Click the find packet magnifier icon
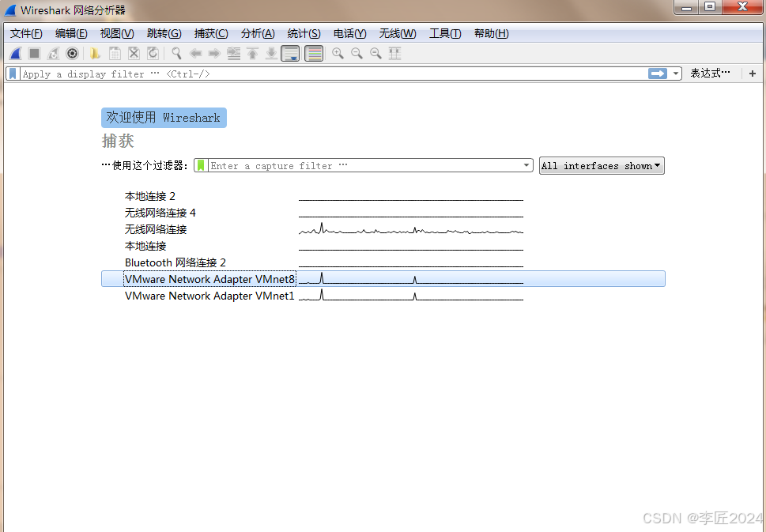This screenshot has height=532, width=766. [176, 53]
